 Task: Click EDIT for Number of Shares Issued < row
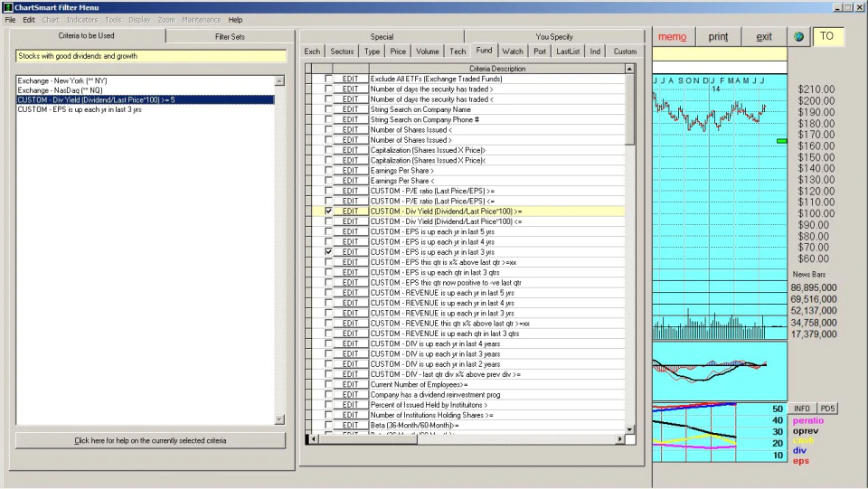point(351,129)
